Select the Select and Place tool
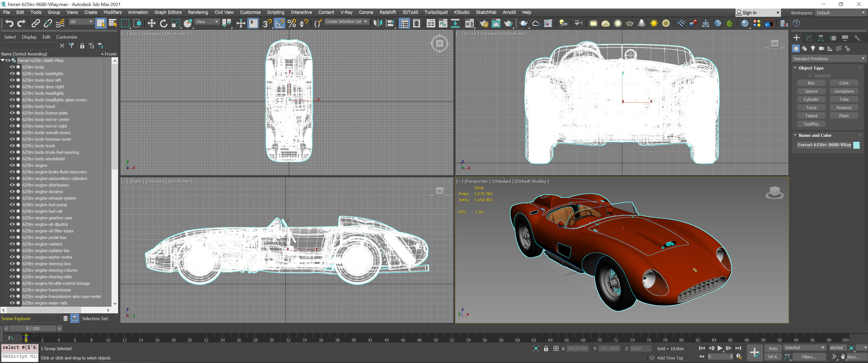This screenshot has width=868, height=363. pos(188,23)
